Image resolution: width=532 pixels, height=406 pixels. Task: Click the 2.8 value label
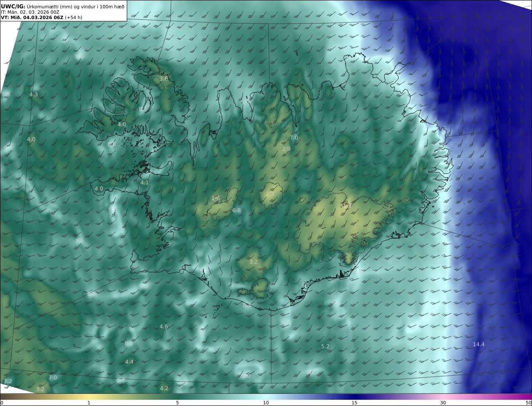(216, 198)
